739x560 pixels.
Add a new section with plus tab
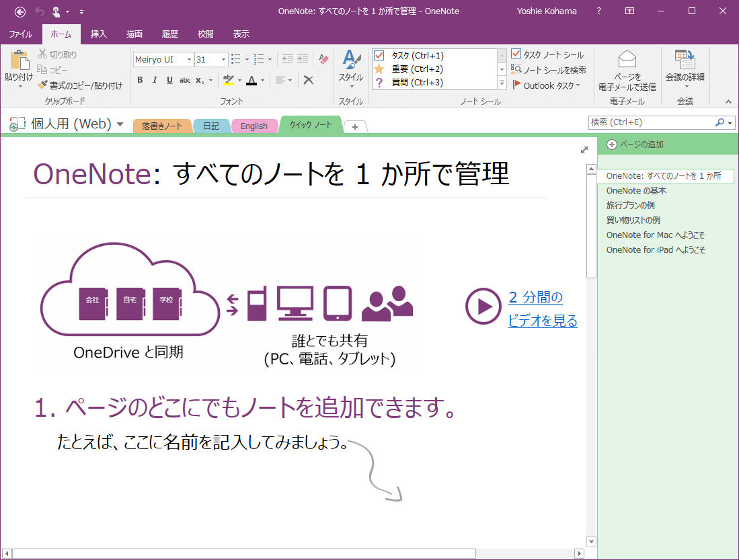[x=355, y=127]
